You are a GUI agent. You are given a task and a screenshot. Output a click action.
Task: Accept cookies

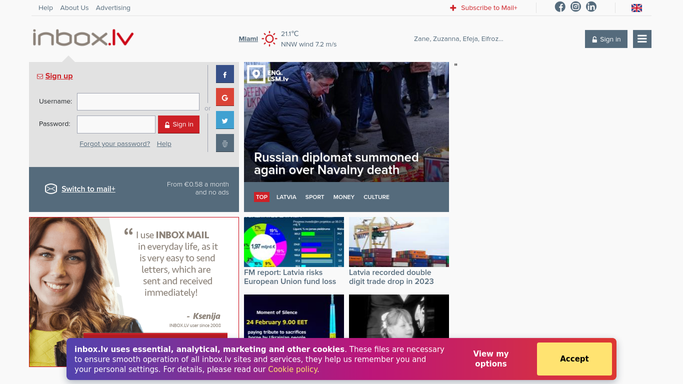tap(574, 359)
